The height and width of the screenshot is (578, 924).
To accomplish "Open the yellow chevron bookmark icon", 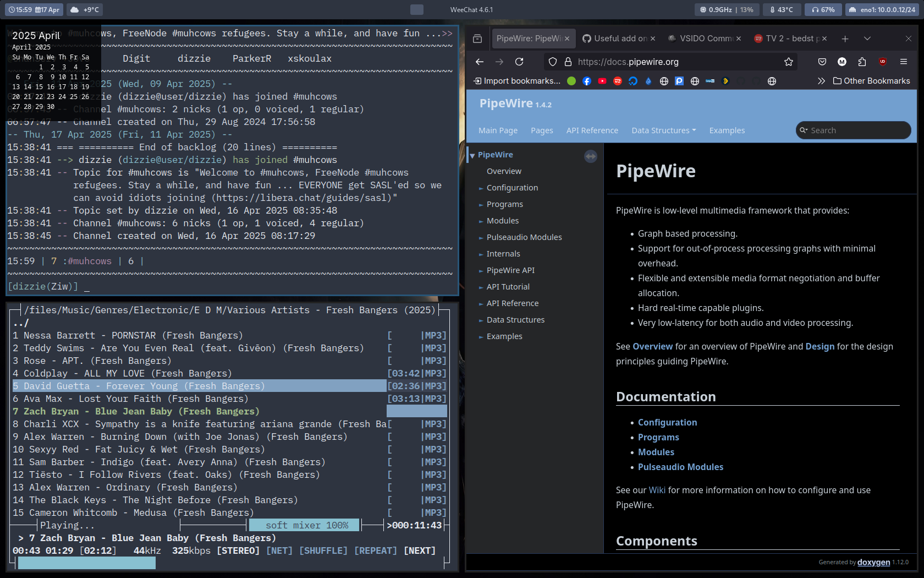I will click(725, 81).
